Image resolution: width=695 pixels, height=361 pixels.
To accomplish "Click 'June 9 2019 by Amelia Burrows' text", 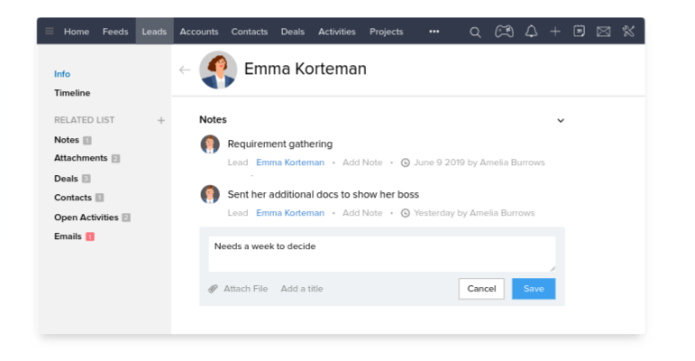I will coord(479,163).
